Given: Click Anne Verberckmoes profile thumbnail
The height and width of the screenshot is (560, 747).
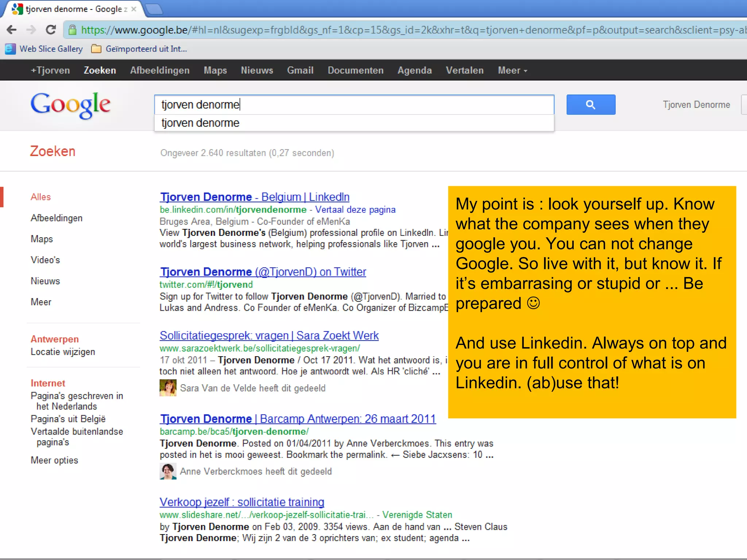Looking at the screenshot, I should pos(168,471).
